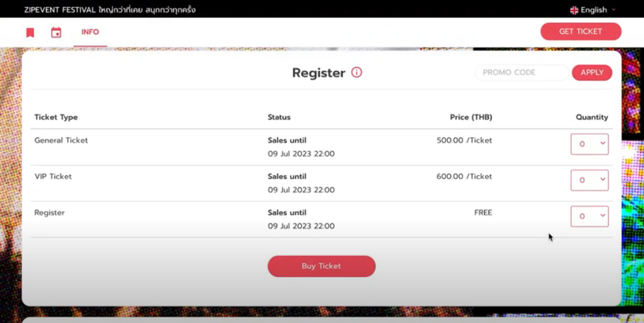Click the bookmark icon in the navigation bar
Screen dimensions: 644x323
tap(30, 33)
